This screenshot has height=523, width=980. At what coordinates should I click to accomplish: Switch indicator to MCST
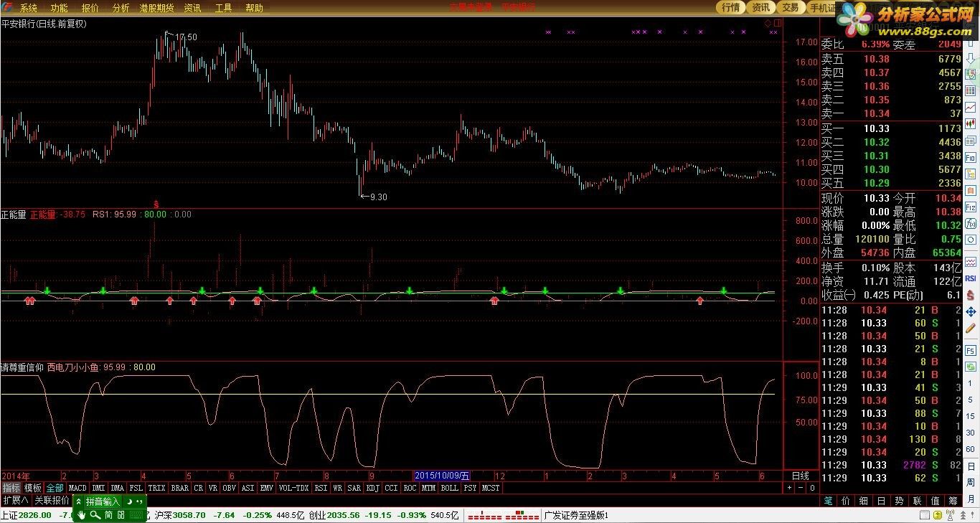coord(491,488)
